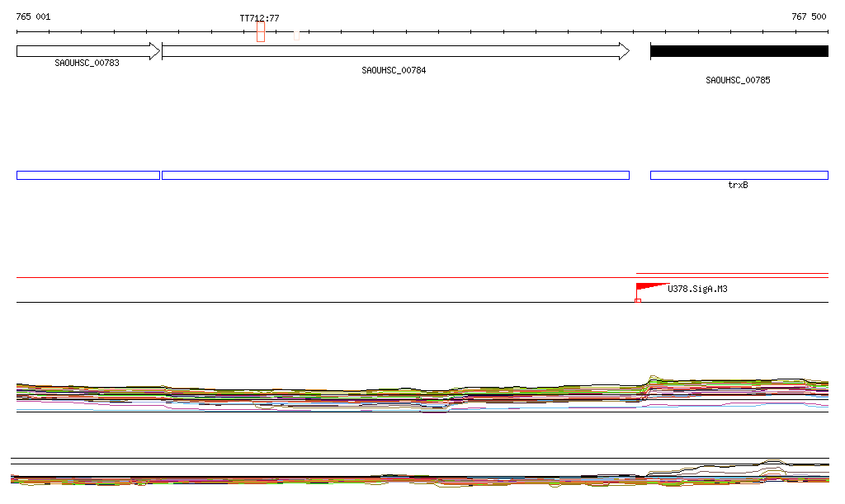Image resolution: width=845 pixels, height=504 pixels.
Task: Open the TT712:77 label
Action: click(x=259, y=18)
